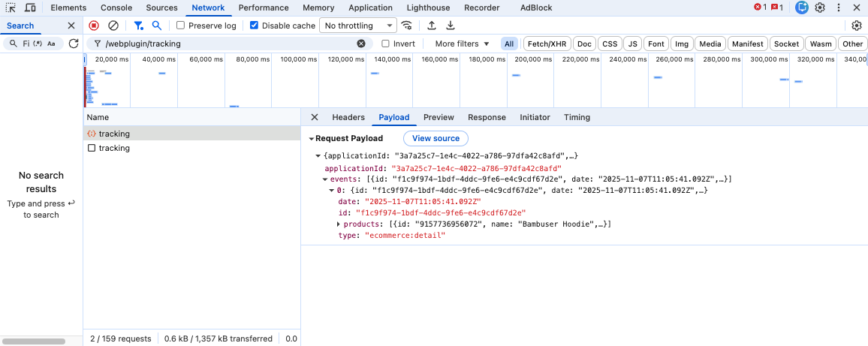Enable the Preserve log checkbox
The height and width of the screenshot is (346, 868).
point(181,26)
